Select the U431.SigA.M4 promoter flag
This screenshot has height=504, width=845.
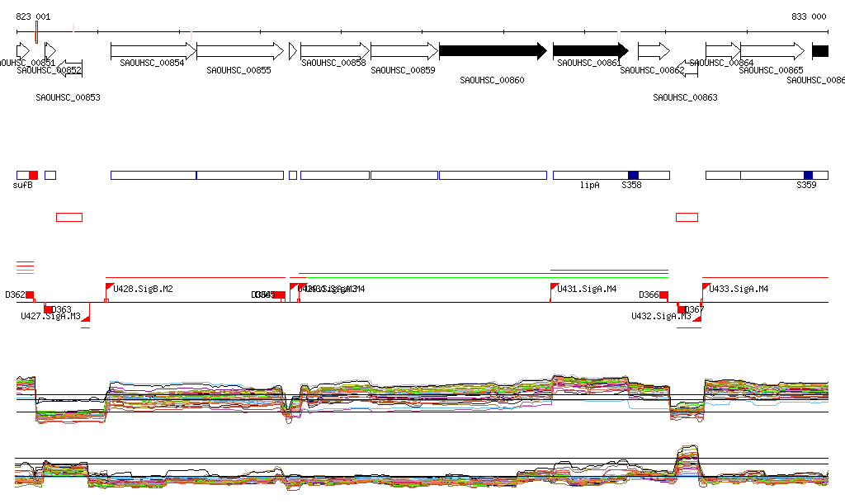pyautogui.click(x=555, y=287)
